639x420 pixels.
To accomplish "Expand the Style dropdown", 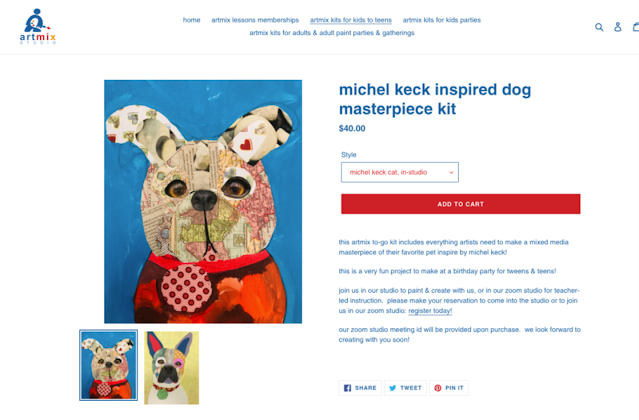I will coord(400,172).
